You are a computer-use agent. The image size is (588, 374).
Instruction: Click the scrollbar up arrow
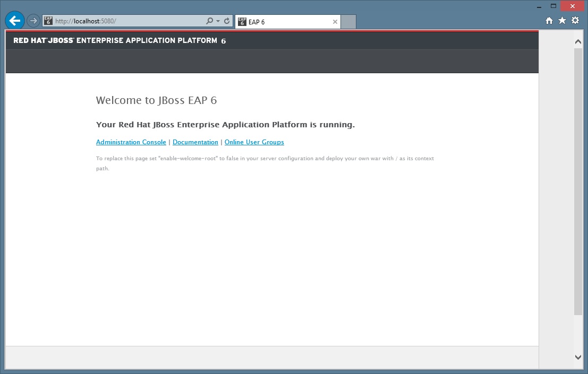[x=578, y=41]
